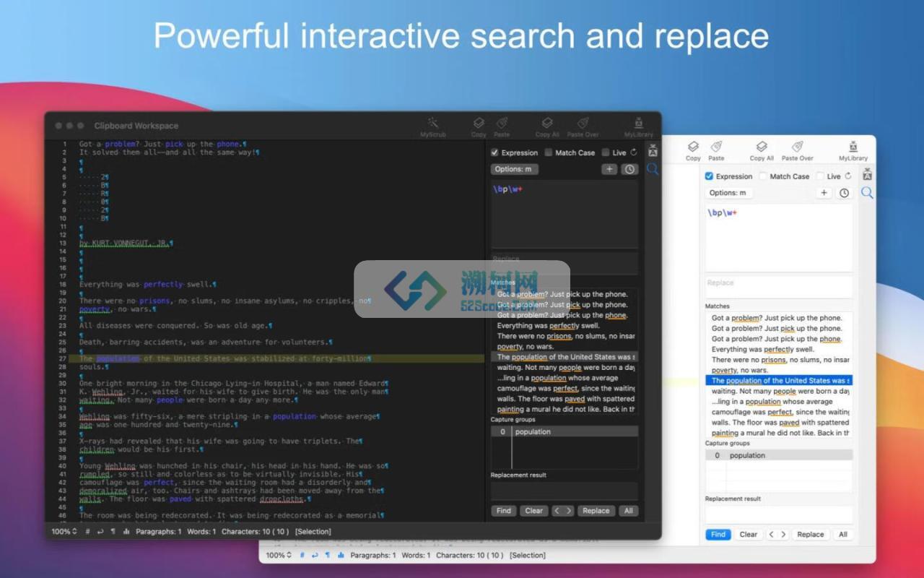Screen dimensions: 924x578
Task: Click All button in light panel
Action: coord(843,535)
